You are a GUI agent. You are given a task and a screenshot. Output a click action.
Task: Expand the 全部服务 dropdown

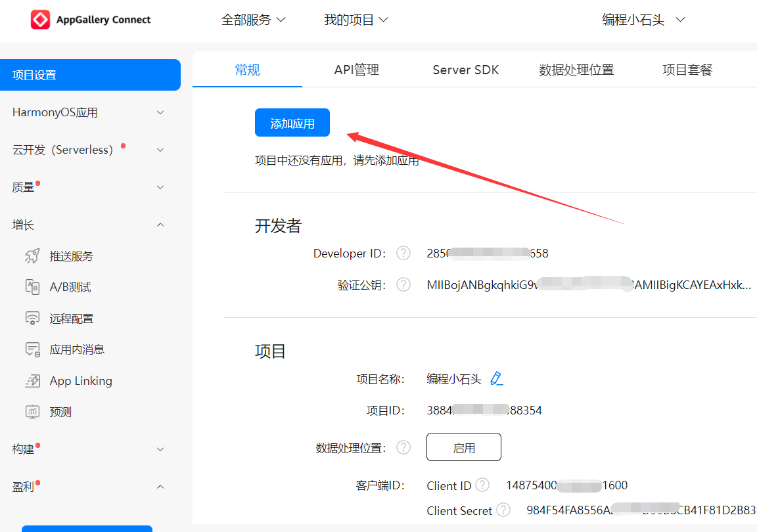click(254, 20)
